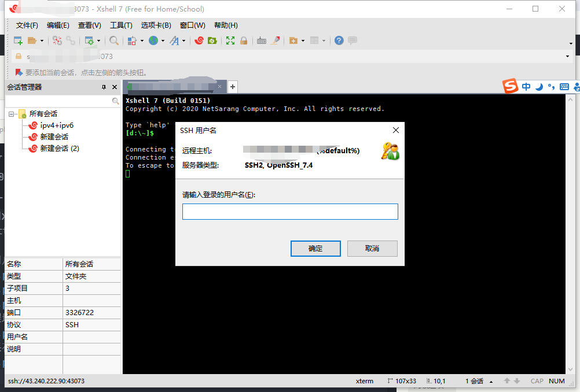Click the Encoding globe icon
The width and height of the screenshot is (580, 392).
tap(153, 40)
